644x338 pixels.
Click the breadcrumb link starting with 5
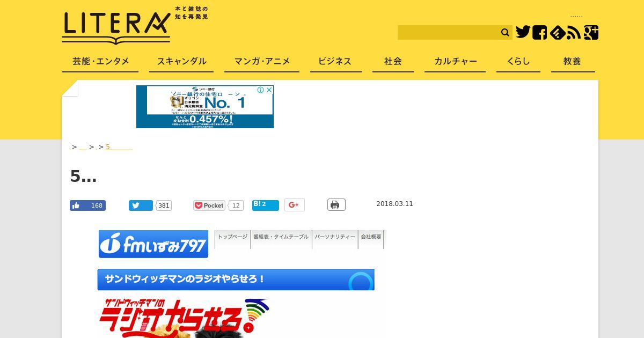[x=119, y=147]
